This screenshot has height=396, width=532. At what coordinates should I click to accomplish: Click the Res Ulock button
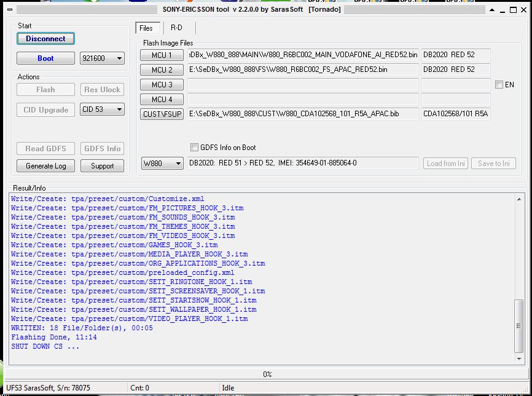[x=102, y=89]
